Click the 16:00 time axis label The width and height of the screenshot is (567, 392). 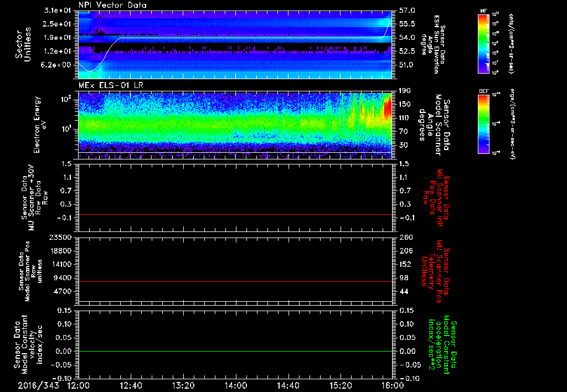[x=391, y=385]
